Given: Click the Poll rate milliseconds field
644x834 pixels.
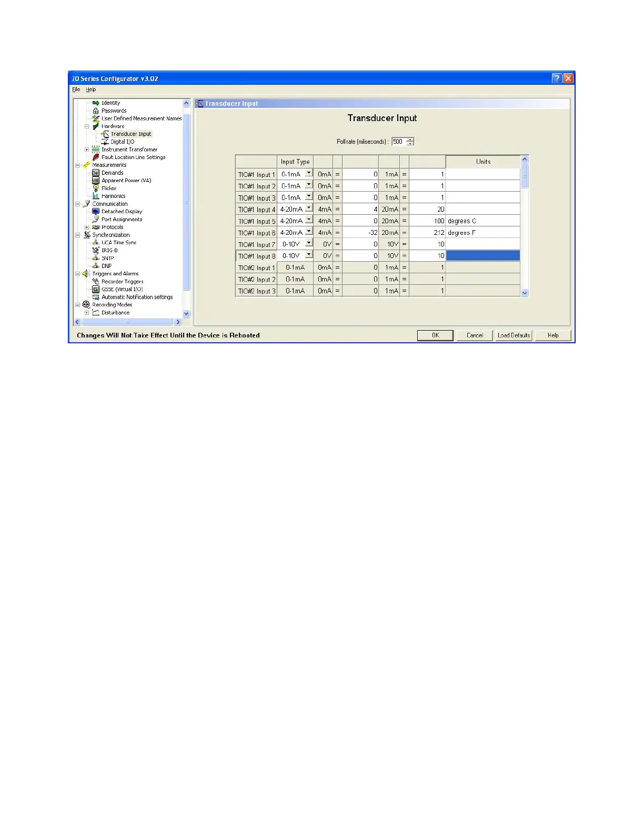Looking at the screenshot, I should (x=399, y=142).
